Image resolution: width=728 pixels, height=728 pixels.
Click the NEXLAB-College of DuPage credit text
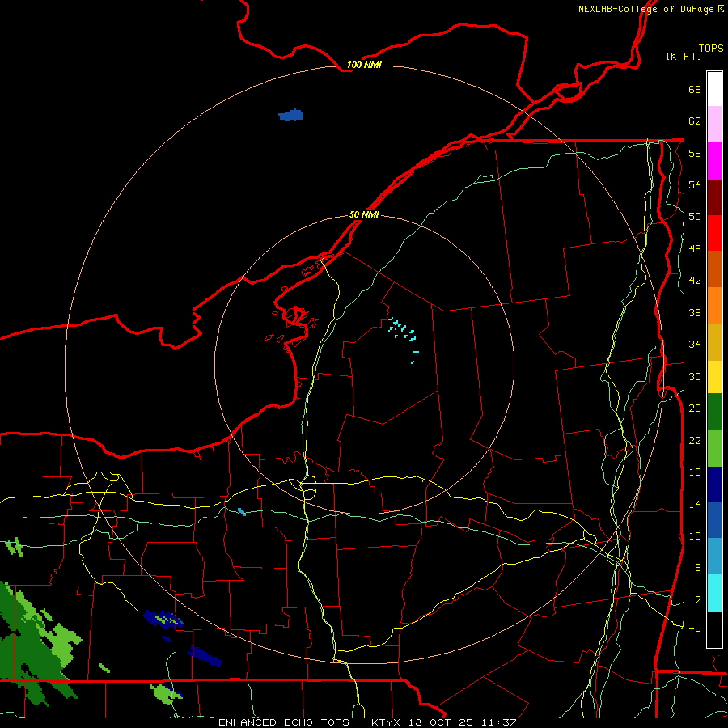pyautogui.click(x=645, y=9)
